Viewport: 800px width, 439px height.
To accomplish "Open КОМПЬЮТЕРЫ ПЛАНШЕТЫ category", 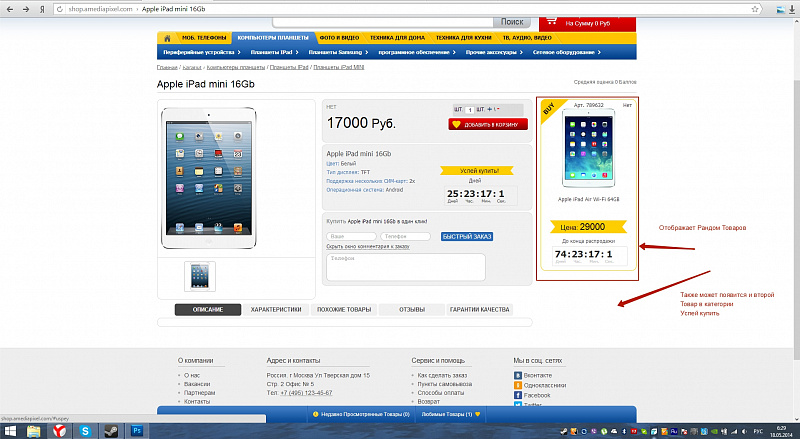I will (x=273, y=38).
